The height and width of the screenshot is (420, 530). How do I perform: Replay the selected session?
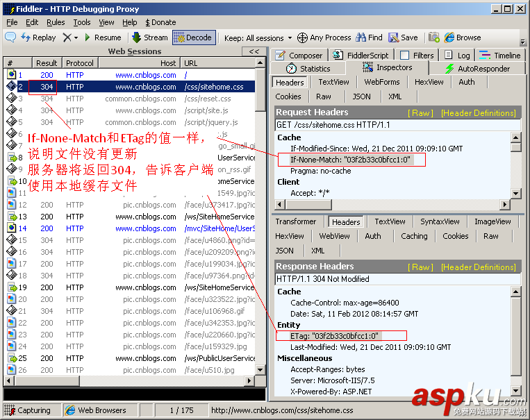38,37
